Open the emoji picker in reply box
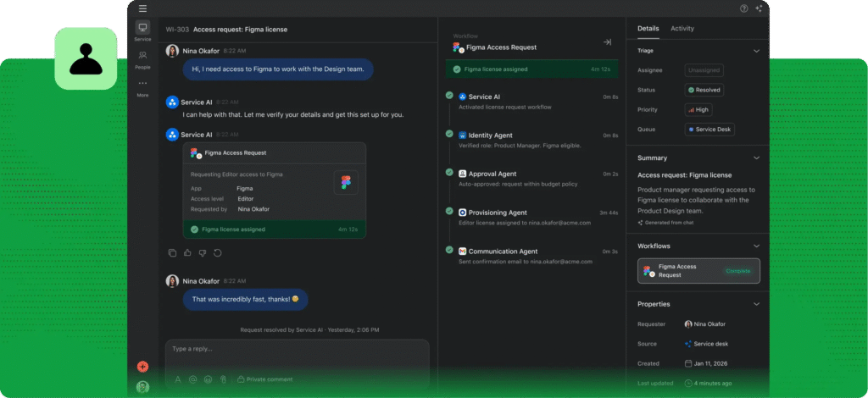868x398 pixels. [209, 379]
